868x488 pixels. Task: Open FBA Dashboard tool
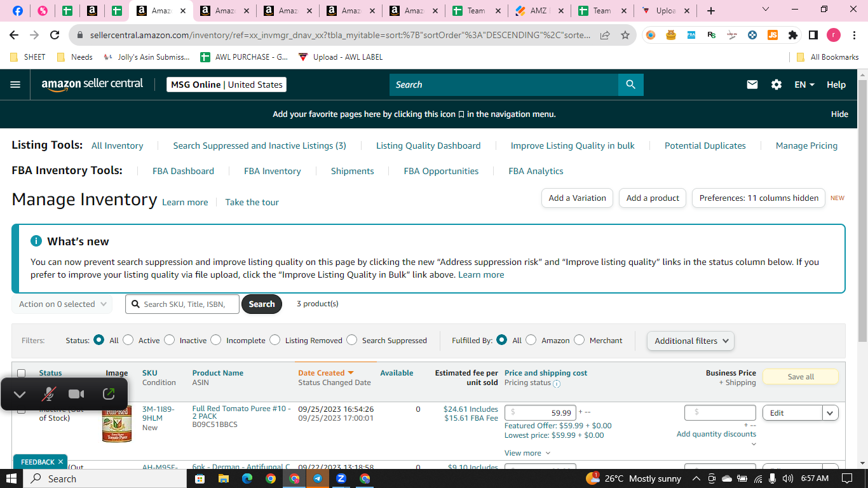click(183, 171)
